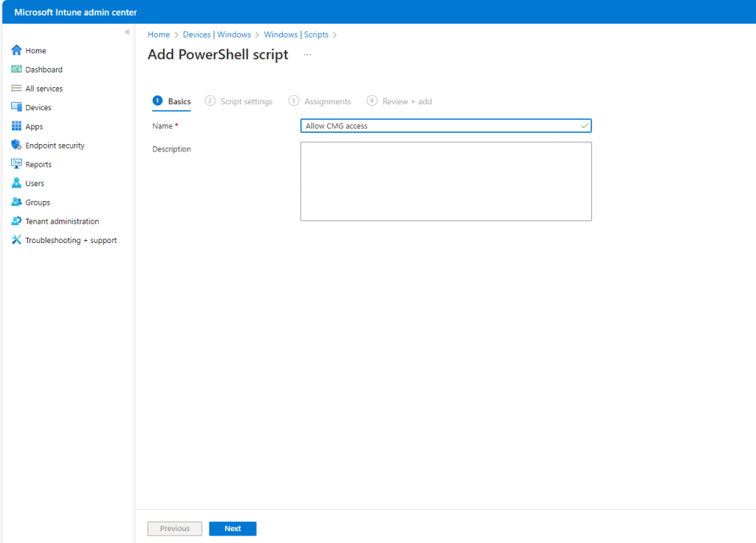The height and width of the screenshot is (543, 756).
Task: Click the Reports icon in sidebar
Action: pyautogui.click(x=16, y=164)
